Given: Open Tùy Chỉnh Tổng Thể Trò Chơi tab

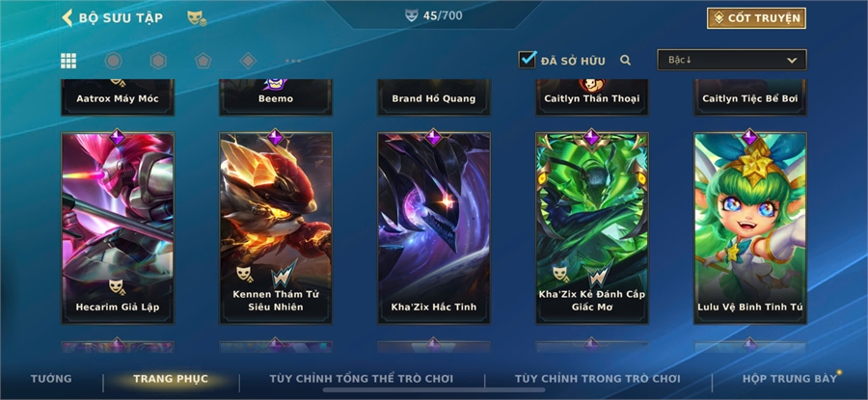Looking at the screenshot, I should [362, 379].
